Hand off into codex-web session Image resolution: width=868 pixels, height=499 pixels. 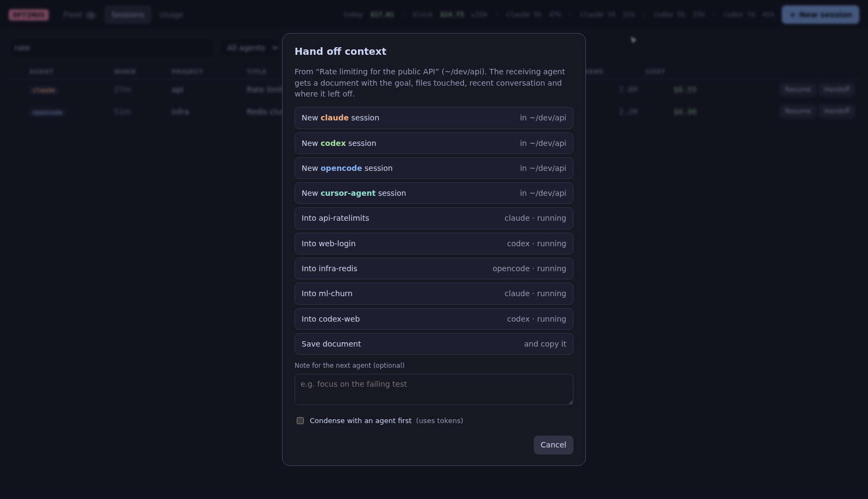tap(434, 319)
